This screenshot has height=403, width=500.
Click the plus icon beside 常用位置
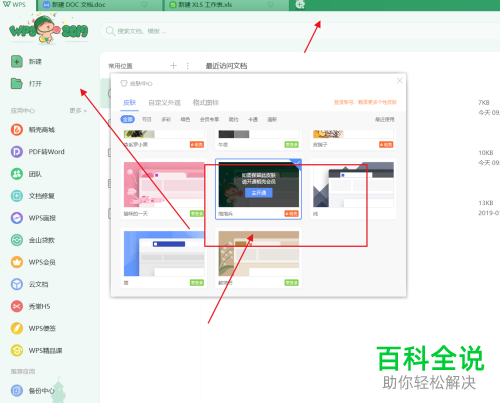click(173, 65)
